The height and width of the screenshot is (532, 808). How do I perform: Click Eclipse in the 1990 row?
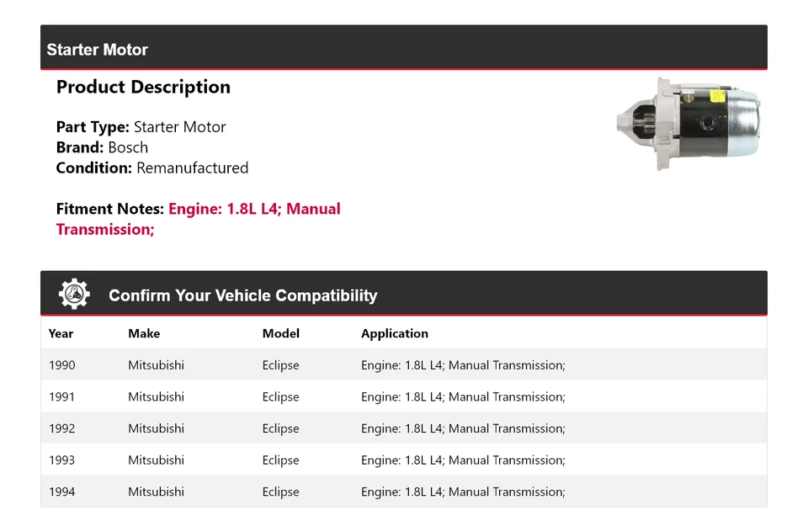(280, 365)
